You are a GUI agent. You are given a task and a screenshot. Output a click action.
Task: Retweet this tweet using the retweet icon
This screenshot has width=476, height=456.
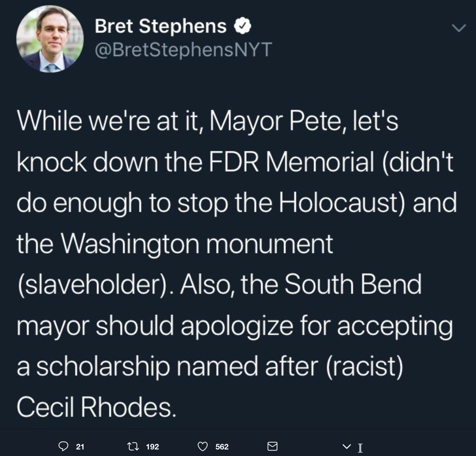[x=132, y=446]
